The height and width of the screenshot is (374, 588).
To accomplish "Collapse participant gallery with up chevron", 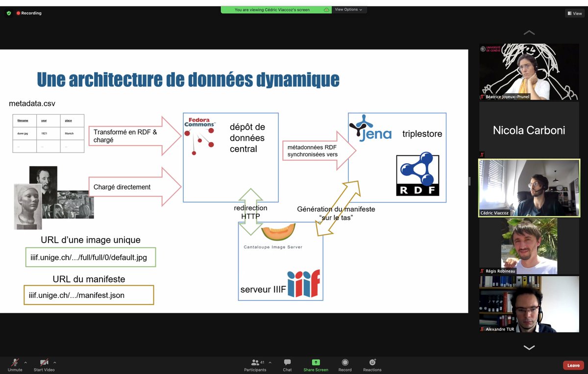I will 529,32.
